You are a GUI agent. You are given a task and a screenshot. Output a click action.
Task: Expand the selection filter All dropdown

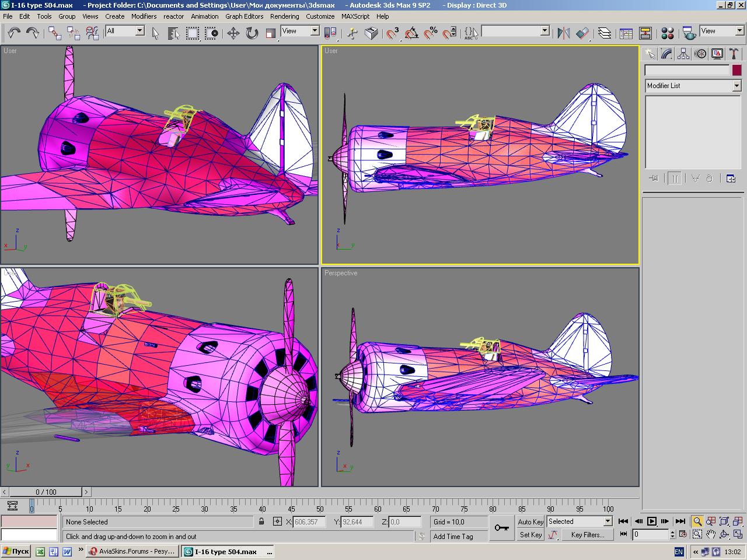140,31
